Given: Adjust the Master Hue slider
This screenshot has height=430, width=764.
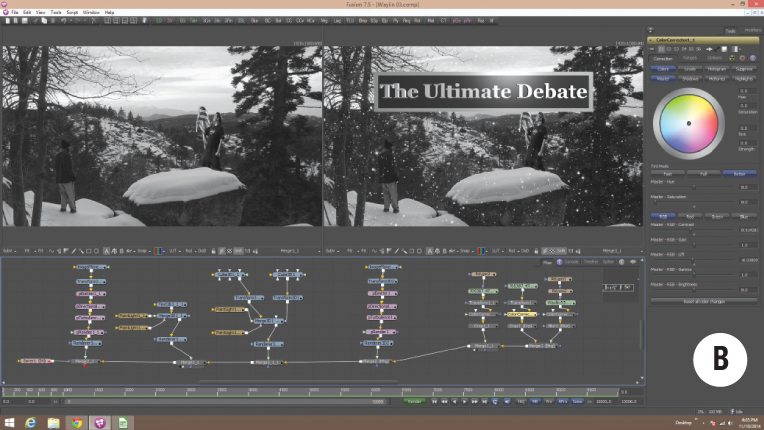Looking at the screenshot, I should [x=694, y=187].
